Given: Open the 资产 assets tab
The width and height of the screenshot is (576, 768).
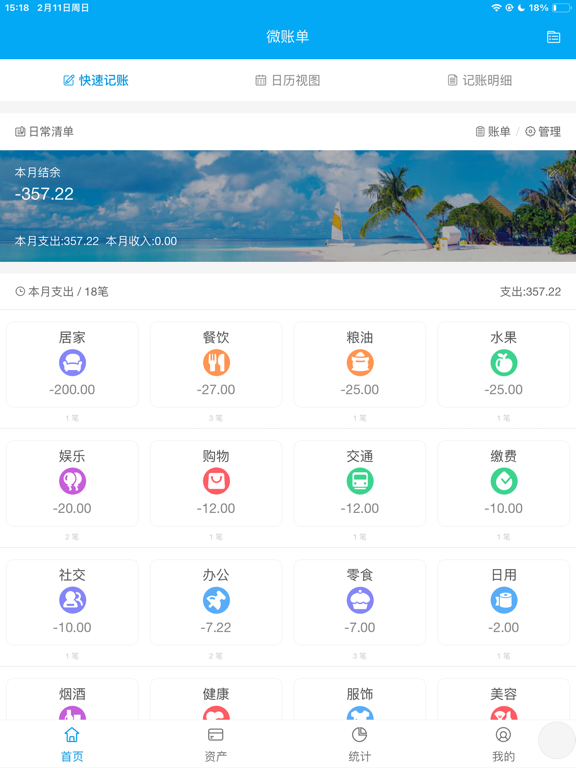Looking at the screenshot, I should click(x=216, y=744).
